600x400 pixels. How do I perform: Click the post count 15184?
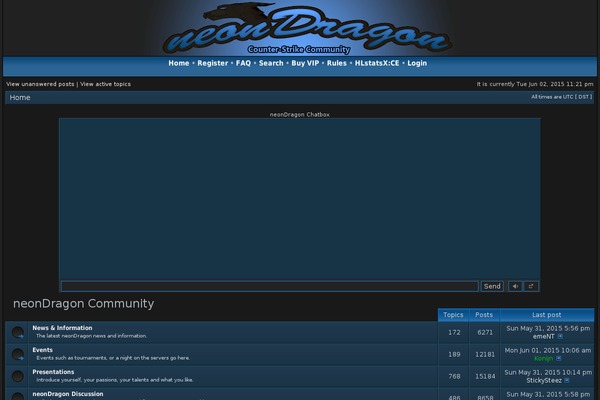point(485,377)
